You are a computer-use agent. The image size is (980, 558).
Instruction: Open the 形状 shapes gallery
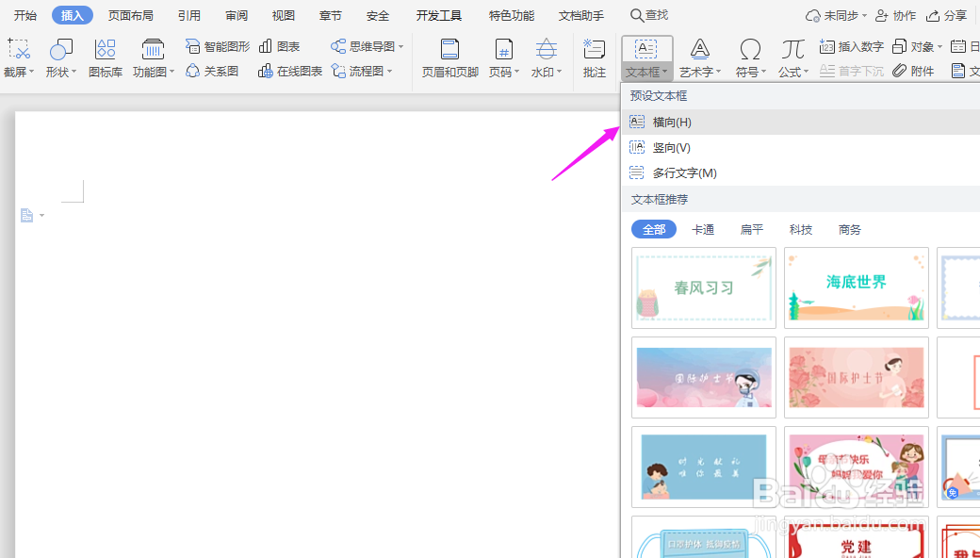pos(59,57)
